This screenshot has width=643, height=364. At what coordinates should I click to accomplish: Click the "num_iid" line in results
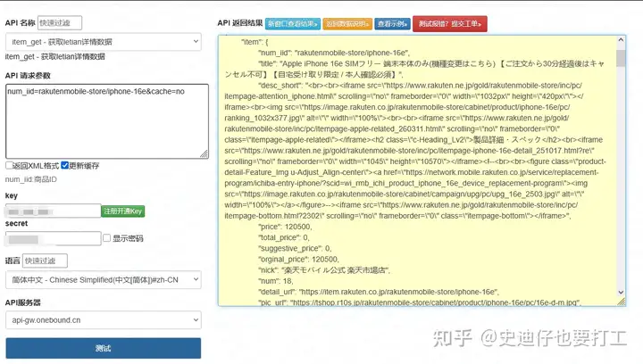[x=334, y=53]
